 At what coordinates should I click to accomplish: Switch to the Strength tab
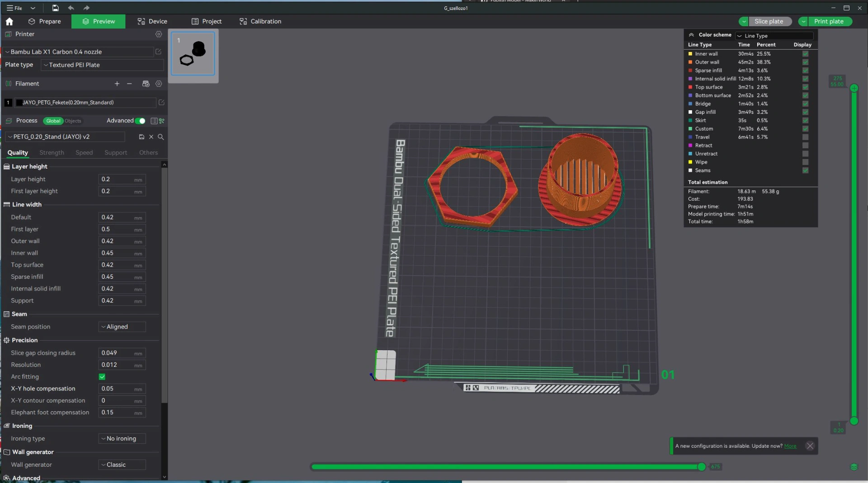[x=52, y=153]
